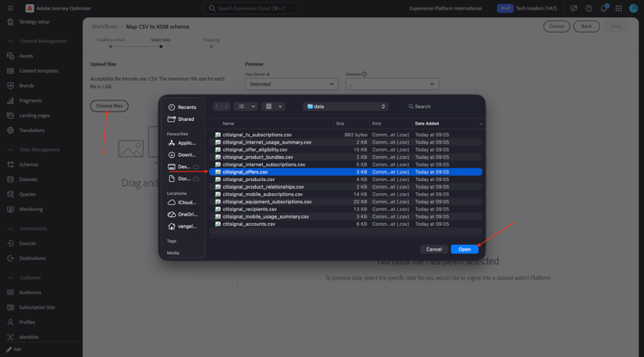
Task: Open the app switcher grid icon
Action: tap(618, 9)
